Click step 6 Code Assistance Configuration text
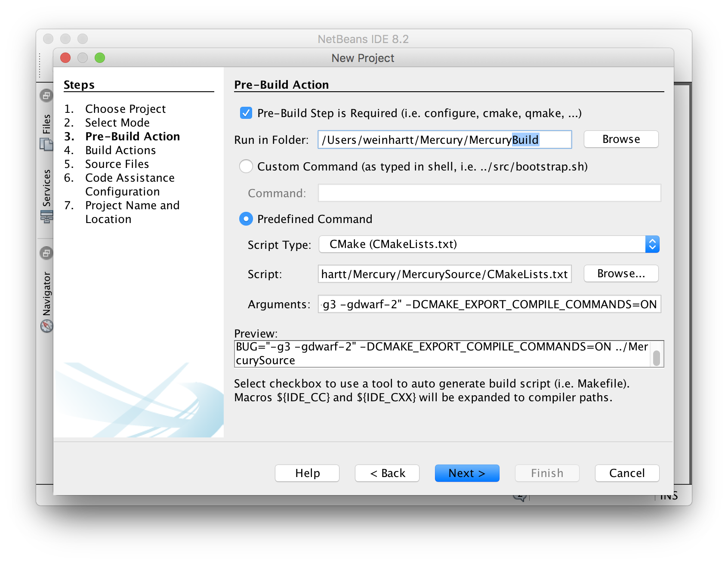Viewport: 728px width, 564px height. click(x=130, y=185)
